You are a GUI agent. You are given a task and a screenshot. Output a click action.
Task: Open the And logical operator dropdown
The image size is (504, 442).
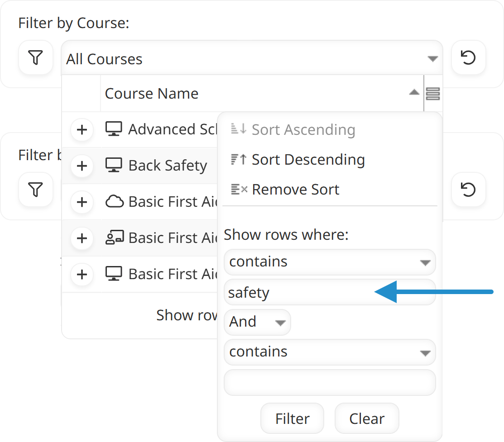(x=257, y=322)
